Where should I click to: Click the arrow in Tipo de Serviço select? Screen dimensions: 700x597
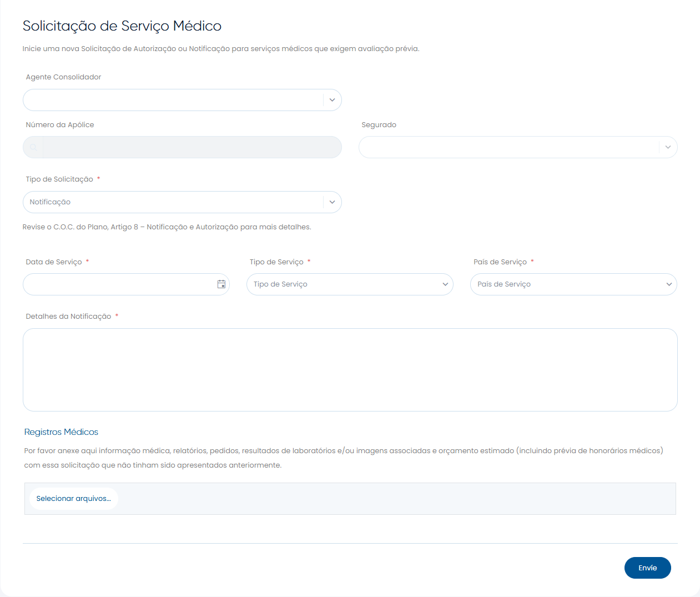coord(445,284)
